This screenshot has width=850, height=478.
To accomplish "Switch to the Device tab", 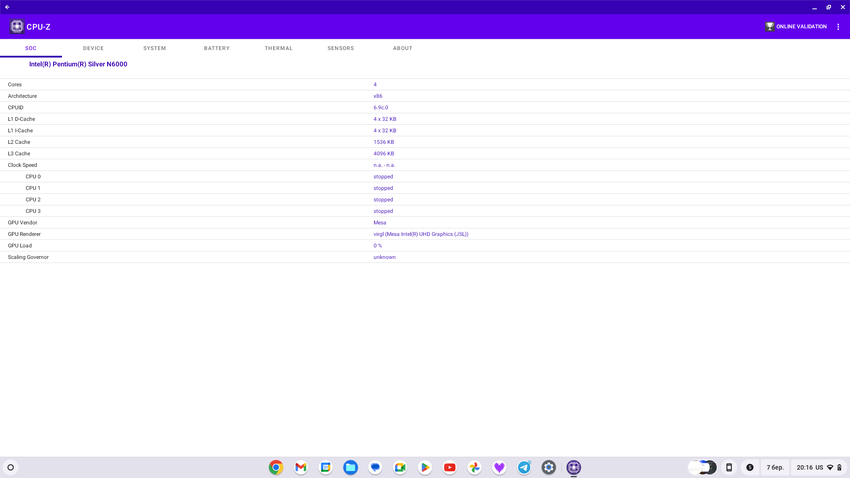I will [x=93, y=48].
